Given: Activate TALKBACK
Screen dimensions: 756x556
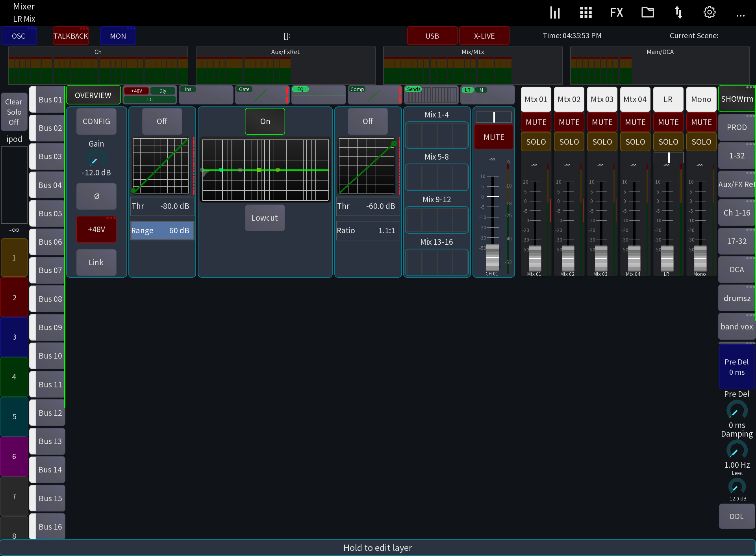Looking at the screenshot, I should click(x=70, y=35).
